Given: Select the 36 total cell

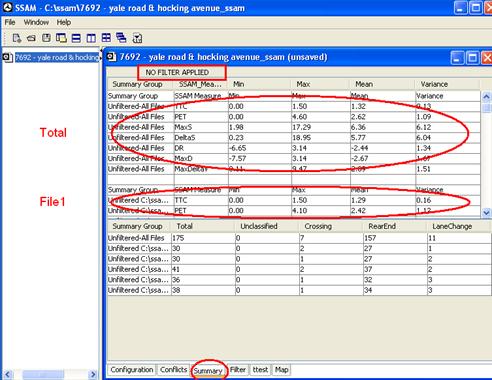Looking at the screenshot, I should (203, 280).
